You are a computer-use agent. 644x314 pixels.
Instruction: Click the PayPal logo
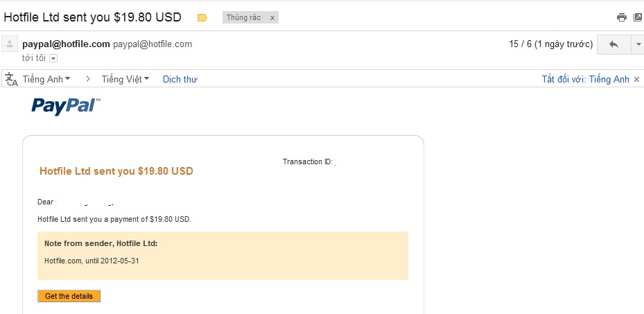tap(66, 106)
